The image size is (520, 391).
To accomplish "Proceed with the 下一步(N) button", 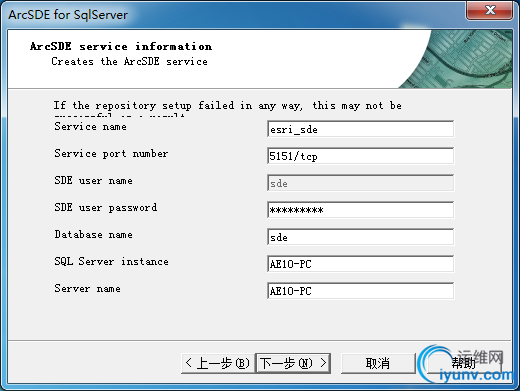I will (293, 363).
